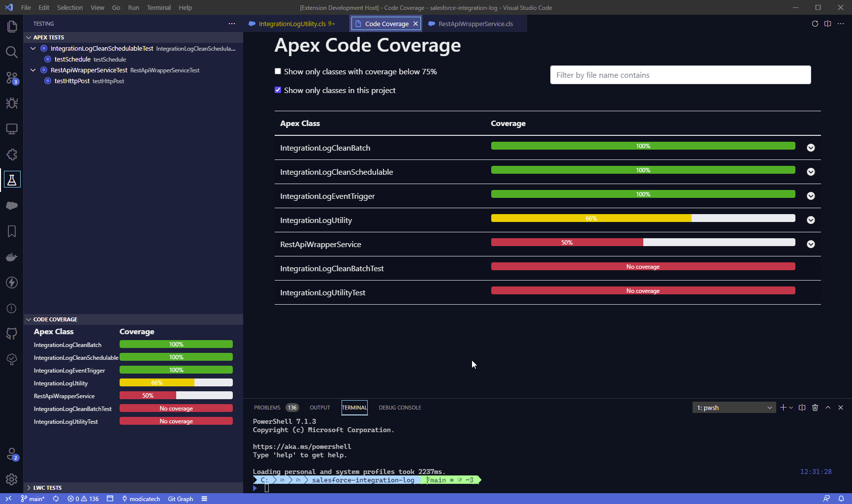The height and width of the screenshot is (504, 852).
Task: Click the main* branch in status bar
Action: [33, 499]
